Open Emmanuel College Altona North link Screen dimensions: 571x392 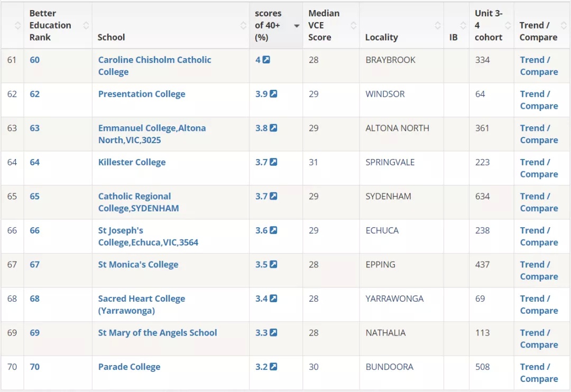point(152,134)
